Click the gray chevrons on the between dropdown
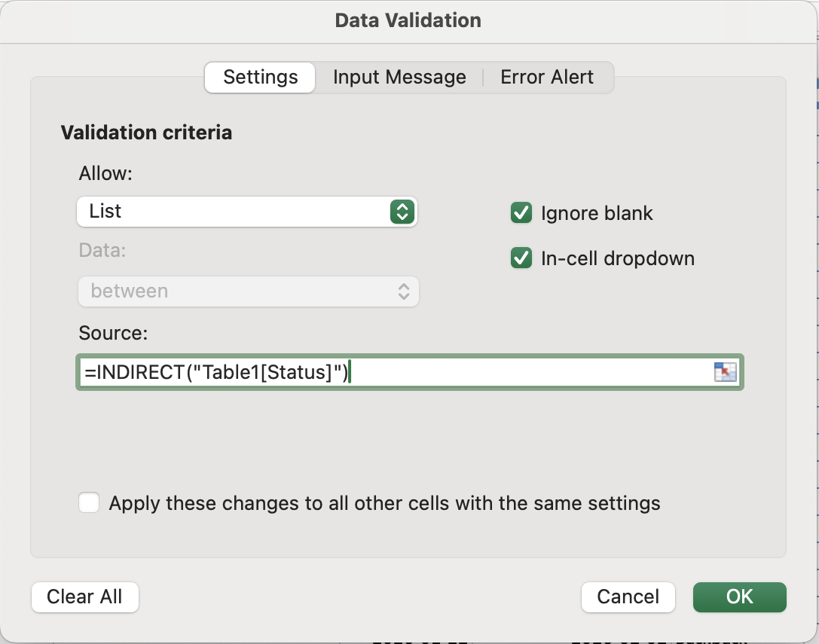The width and height of the screenshot is (819, 644). 404,291
